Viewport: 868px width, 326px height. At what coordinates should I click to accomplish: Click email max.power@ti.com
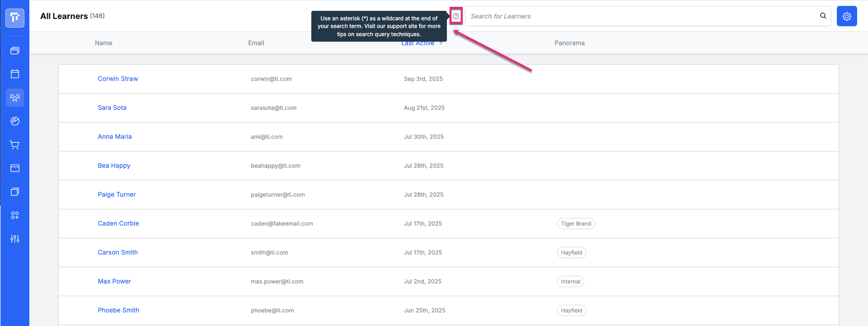pyautogui.click(x=277, y=281)
